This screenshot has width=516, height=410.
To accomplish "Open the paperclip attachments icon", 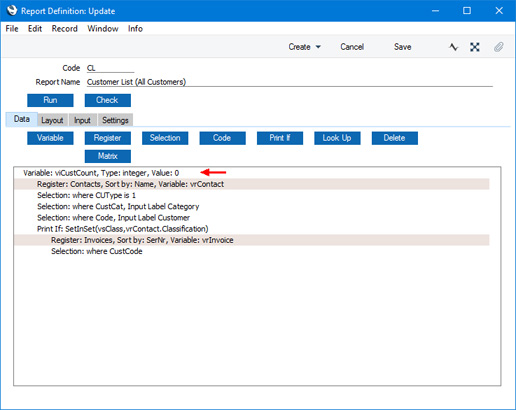I will click(498, 47).
